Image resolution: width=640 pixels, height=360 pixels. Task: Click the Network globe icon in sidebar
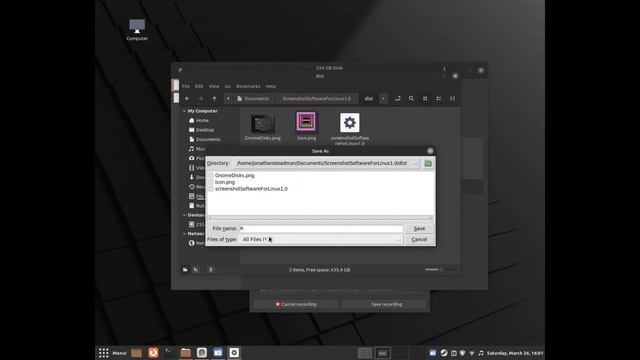point(191,243)
